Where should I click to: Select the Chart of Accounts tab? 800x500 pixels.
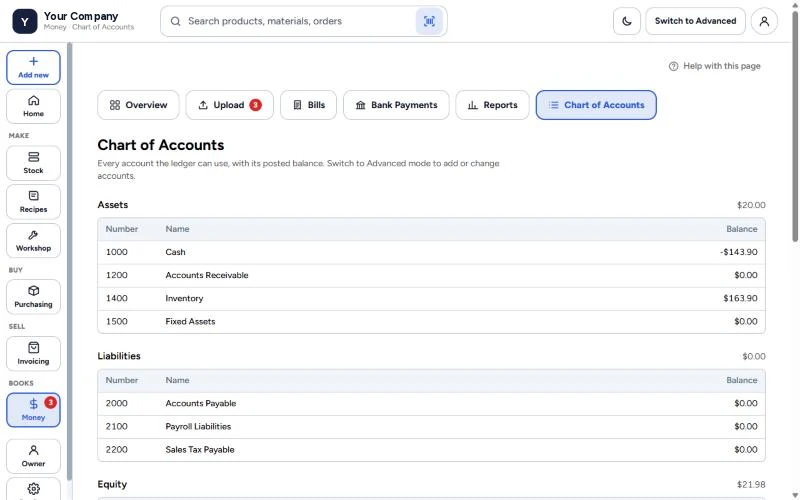click(x=596, y=105)
